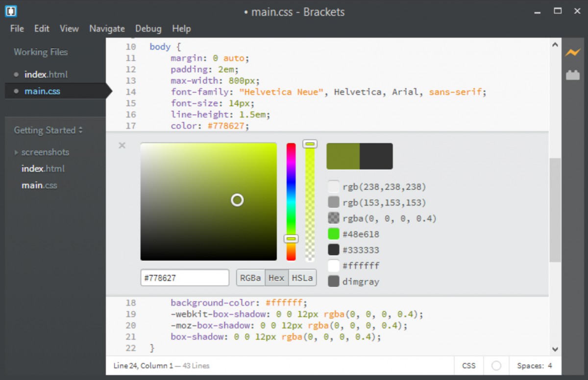The image size is (588, 380).
Task: Click inside the #778627 hex input field
Action: [x=184, y=277]
